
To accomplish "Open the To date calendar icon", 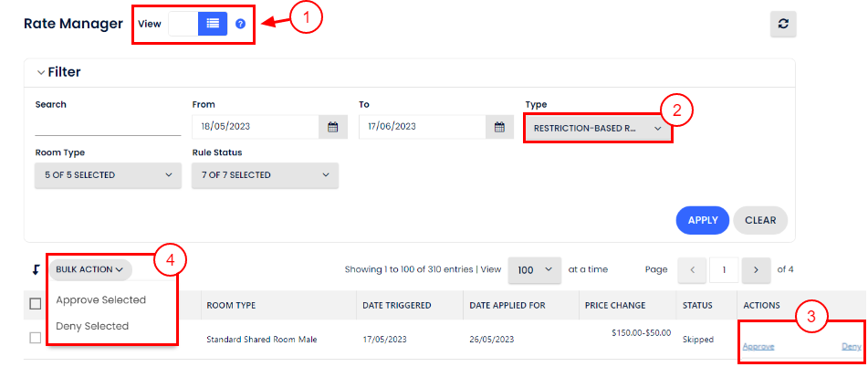I will (x=499, y=127).
